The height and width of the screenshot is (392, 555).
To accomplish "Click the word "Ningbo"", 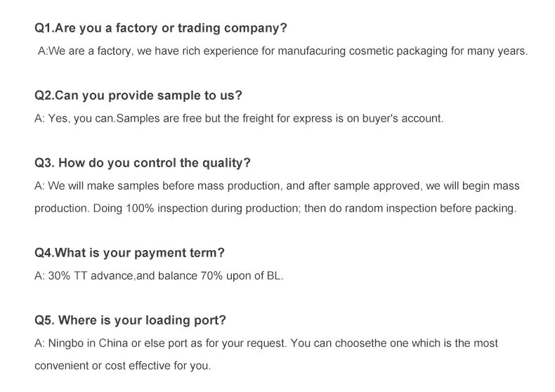I will point(65,344).
